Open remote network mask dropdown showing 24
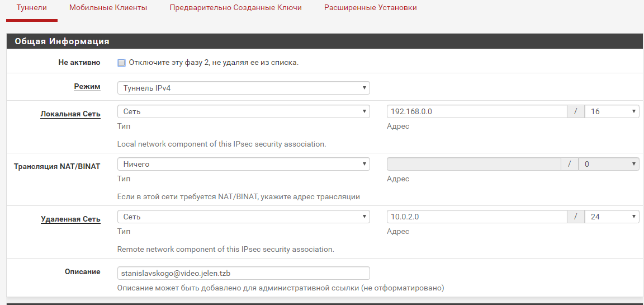 612,217
